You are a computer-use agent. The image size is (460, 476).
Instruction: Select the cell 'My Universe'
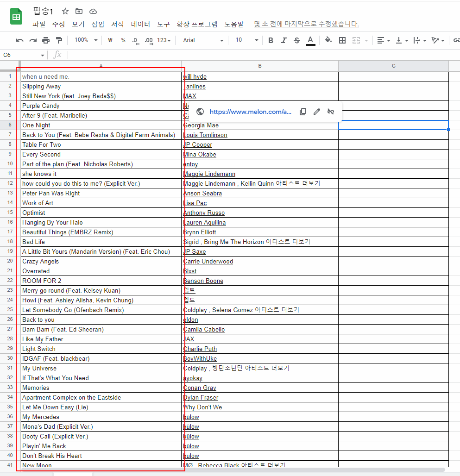[x=101, y=368]
